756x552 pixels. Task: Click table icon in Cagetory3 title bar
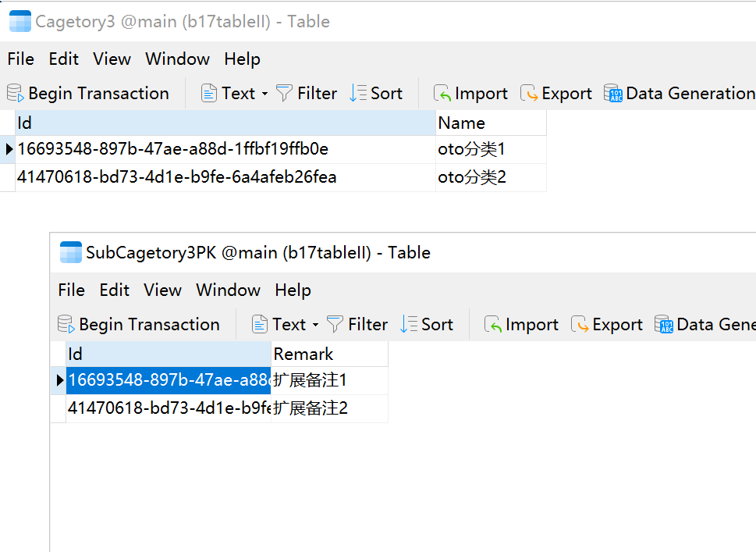point(20,21)
